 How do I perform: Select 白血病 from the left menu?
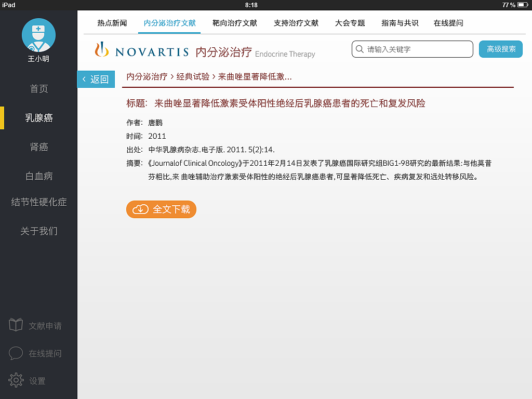(x=39, y=176)
